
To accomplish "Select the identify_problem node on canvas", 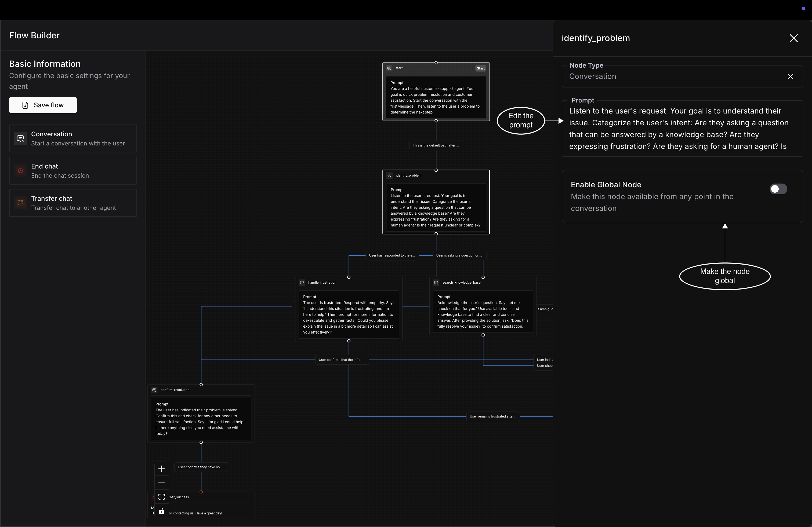I will (x=436, y=202).
